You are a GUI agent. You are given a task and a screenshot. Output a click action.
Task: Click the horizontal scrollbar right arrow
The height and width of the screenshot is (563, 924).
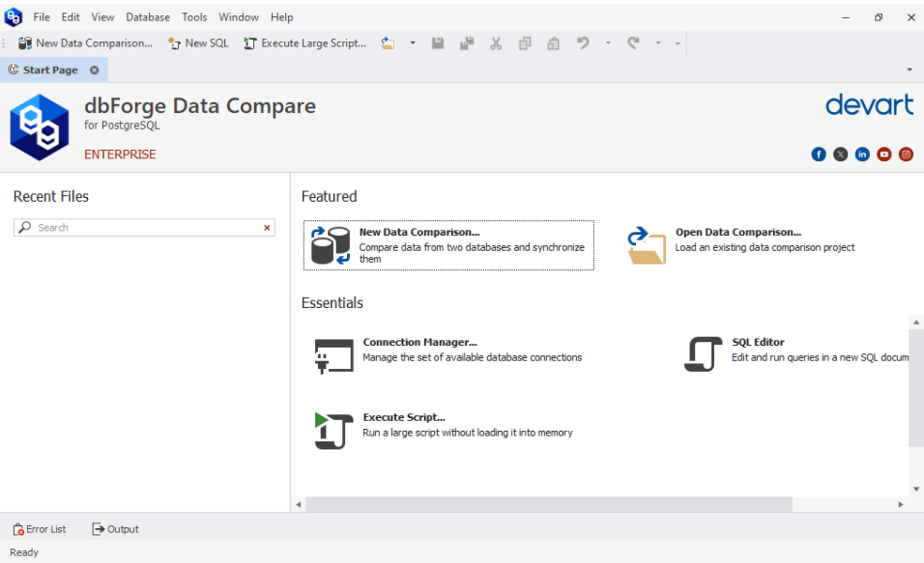click(901, 504)
